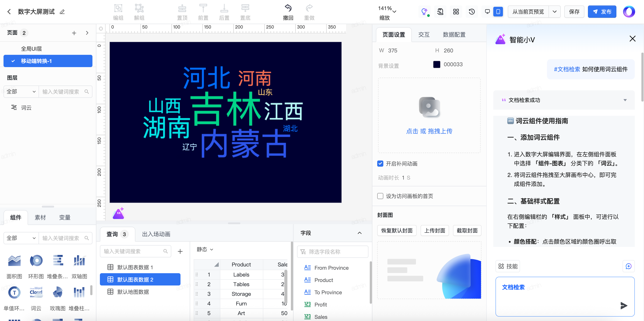The width and height of the screenshot is (644, 321).
Task: Click the pencil icon to rename the dashboard
Action: [62, 12]
